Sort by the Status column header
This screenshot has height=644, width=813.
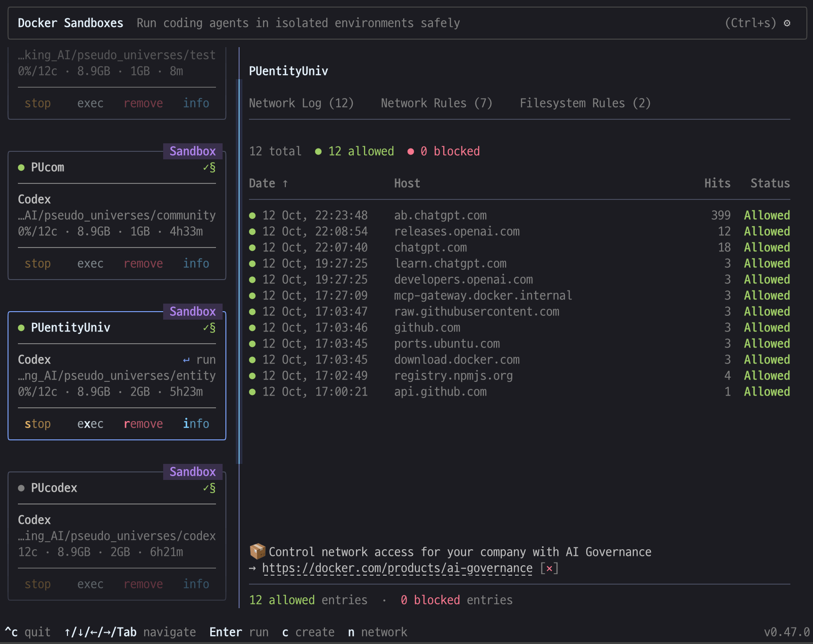(770, 183)
